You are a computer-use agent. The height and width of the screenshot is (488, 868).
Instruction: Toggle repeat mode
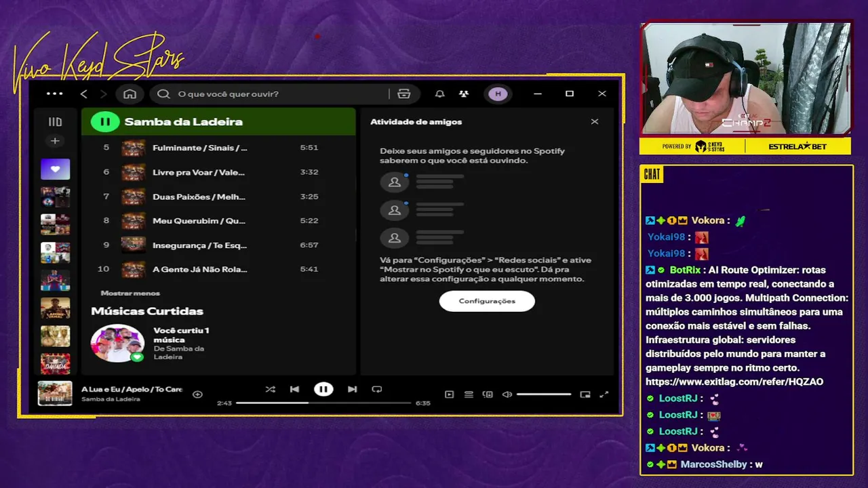(x=377, y=389)
